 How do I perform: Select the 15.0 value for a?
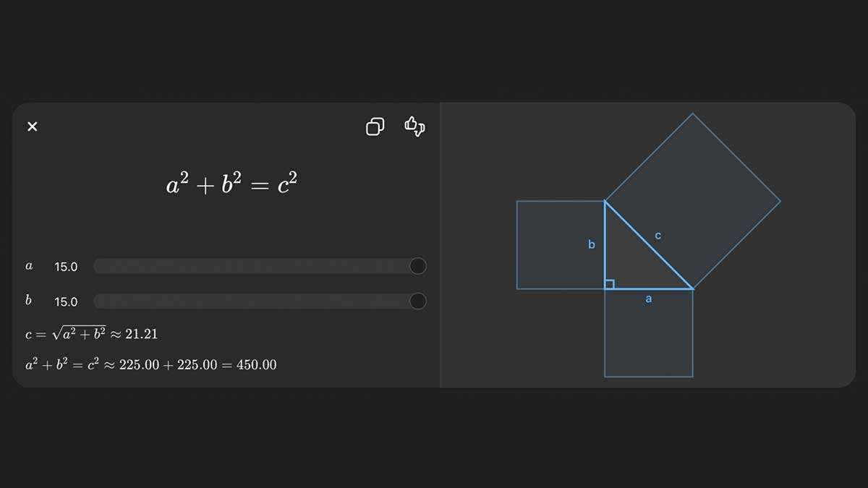coord(66,267)
